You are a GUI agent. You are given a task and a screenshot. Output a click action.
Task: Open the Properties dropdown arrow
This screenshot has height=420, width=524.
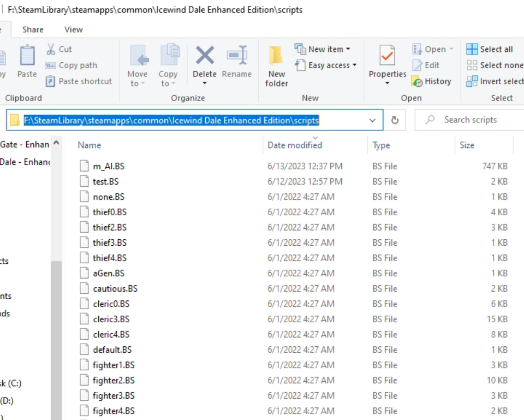tap(388, 83)
